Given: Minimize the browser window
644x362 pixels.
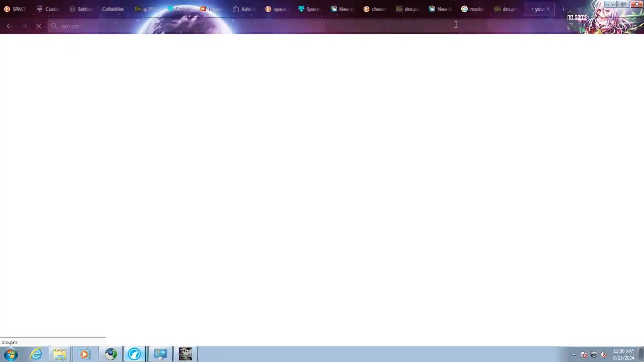Looking at the screenshot, I should pyautogui.click(x=610, y=4).
